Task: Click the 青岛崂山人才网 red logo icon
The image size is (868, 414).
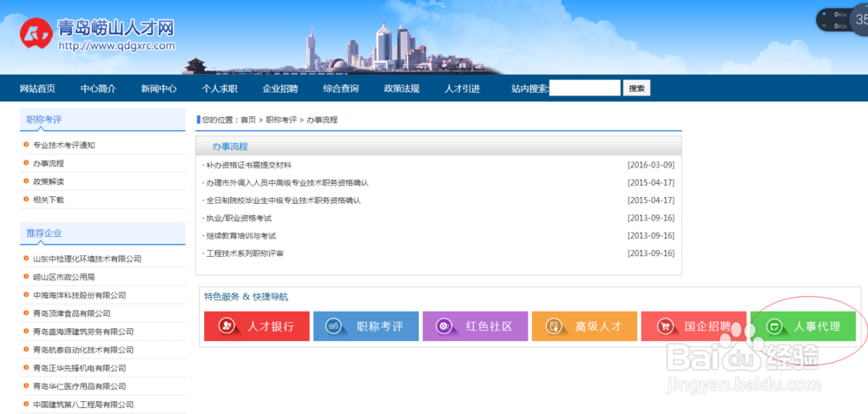Action: (36, 33)
